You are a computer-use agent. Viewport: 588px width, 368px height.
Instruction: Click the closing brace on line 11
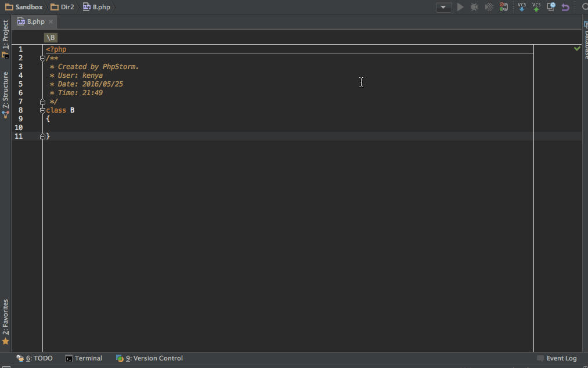48,136
